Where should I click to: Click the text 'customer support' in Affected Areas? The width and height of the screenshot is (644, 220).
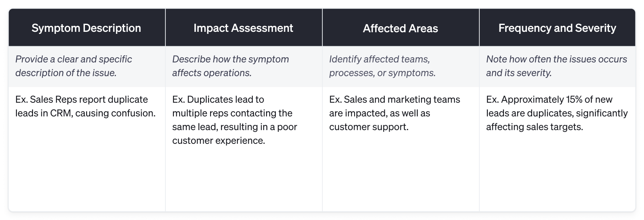369,127
